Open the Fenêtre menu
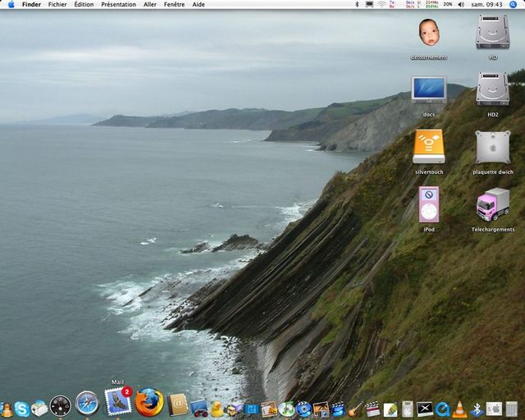525x420 pixels. tap(174, 5)
